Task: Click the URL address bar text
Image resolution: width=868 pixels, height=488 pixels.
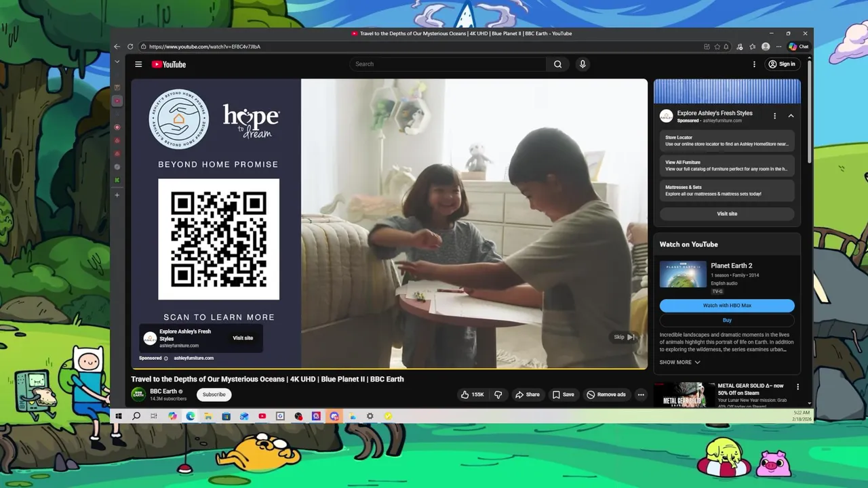Action: pos(205,47)
